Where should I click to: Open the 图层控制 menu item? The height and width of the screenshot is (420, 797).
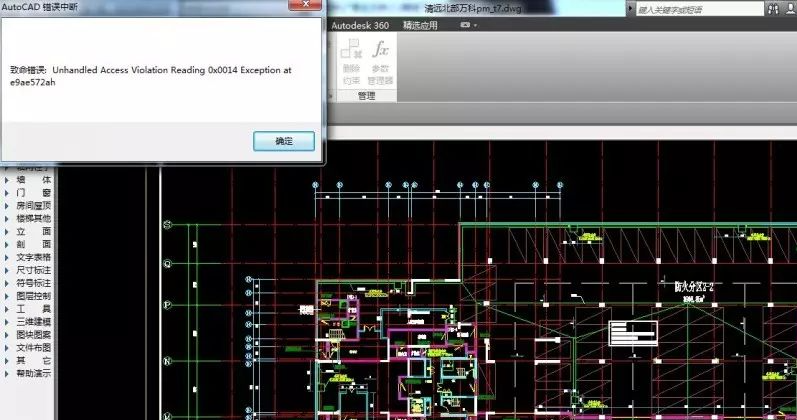(33, 296)
